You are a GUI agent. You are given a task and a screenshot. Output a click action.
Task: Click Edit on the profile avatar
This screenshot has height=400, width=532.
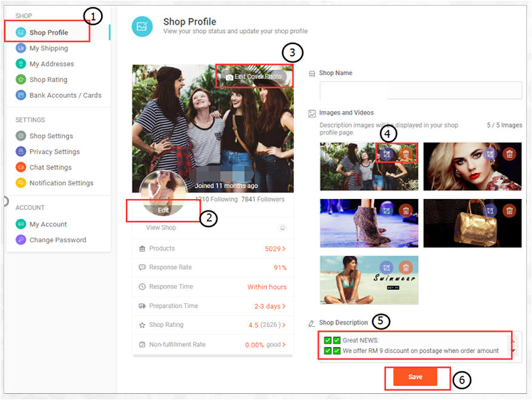pos(163,210)
